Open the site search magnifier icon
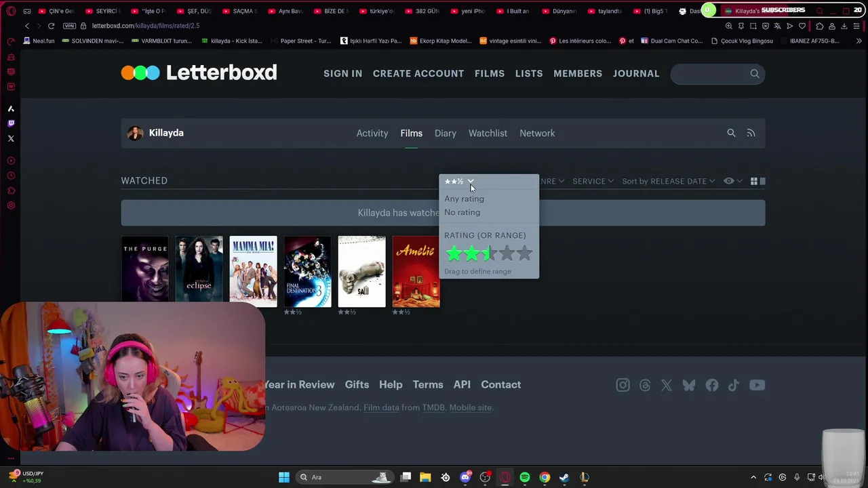Viewport: 868px width, 488px height. coord(755,73)
